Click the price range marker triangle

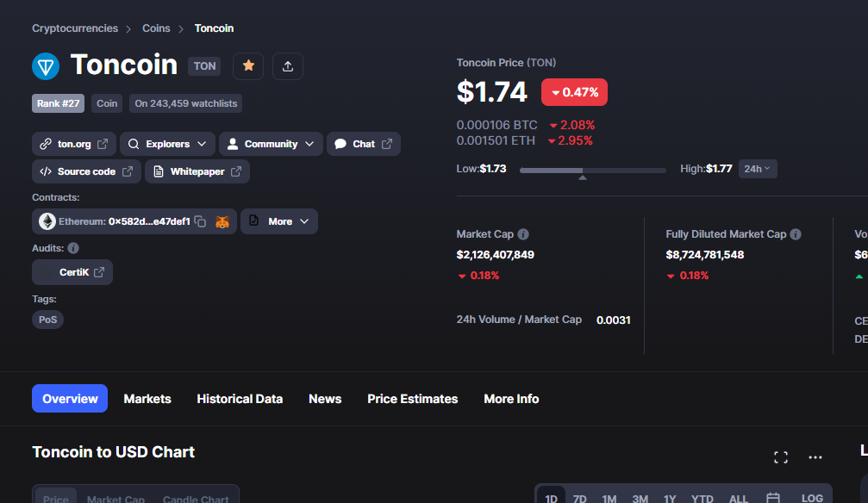click(583, 177)
